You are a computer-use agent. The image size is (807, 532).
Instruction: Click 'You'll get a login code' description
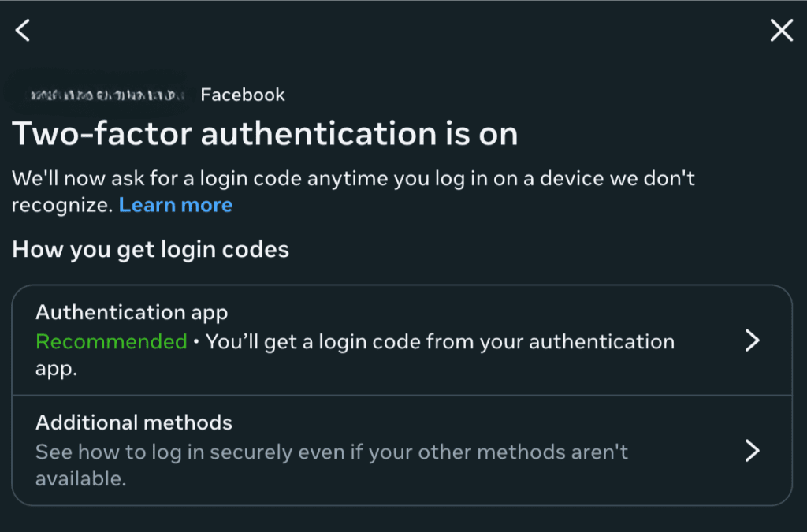[440, 341]
